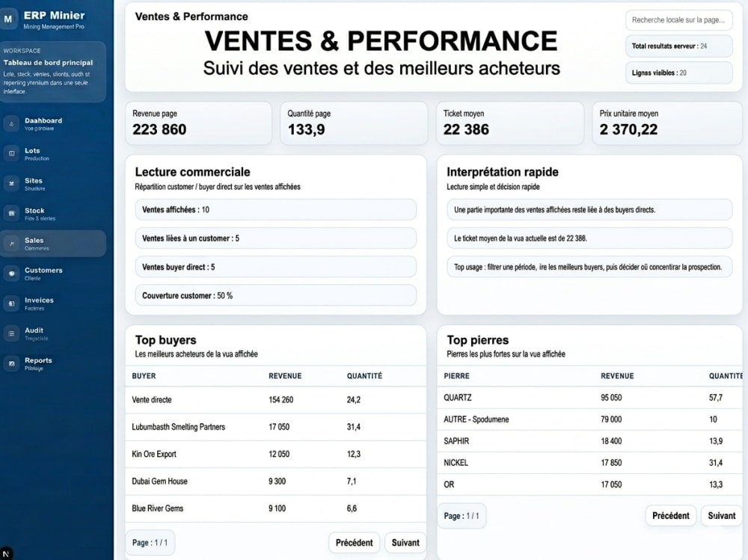The height and width of the screenshot is (560, 748).
Task: Click the Ventes buyer direct : 5 row
Action: 276,267
